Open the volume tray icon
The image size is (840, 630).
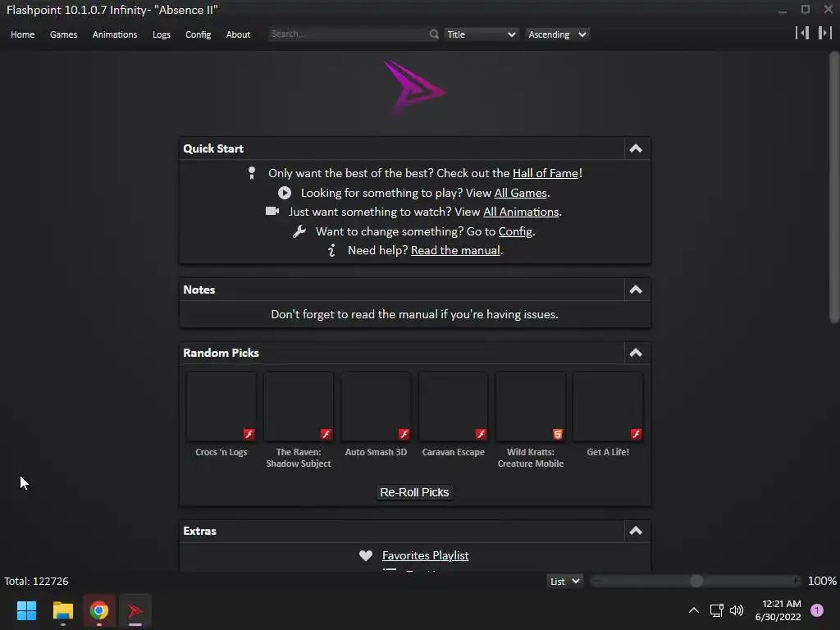tap(737, 610)
